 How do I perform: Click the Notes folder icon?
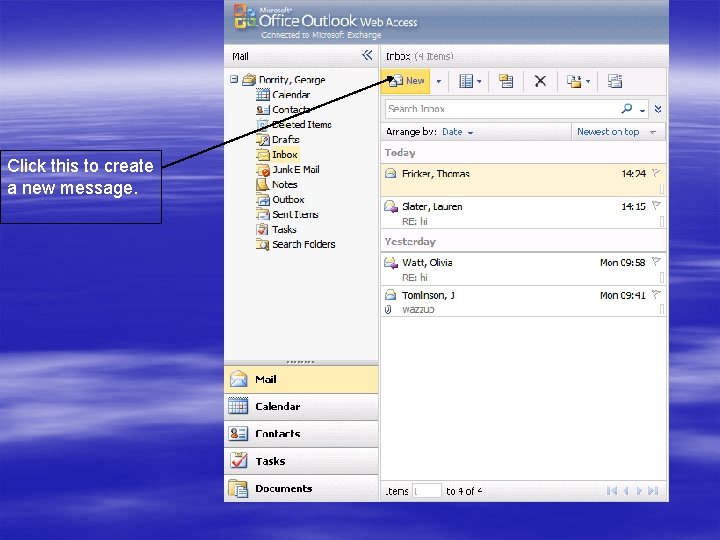[x=262, y=185]
